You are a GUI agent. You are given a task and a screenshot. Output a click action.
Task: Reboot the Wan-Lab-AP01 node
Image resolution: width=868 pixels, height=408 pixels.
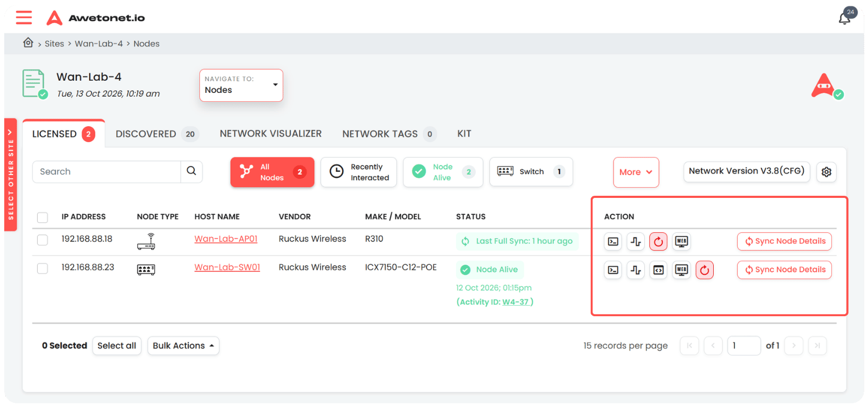pos(659,241)
